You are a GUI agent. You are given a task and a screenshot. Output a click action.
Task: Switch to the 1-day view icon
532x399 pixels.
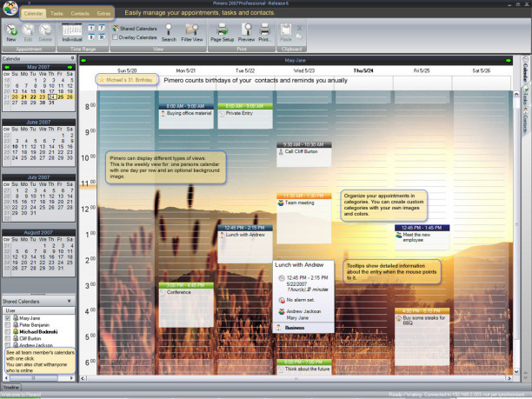[x=91, y=28]
